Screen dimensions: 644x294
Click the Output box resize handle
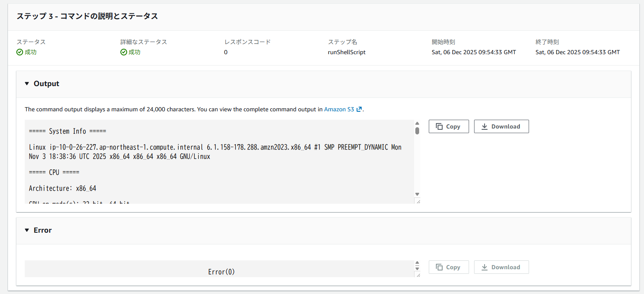(417, 201)
